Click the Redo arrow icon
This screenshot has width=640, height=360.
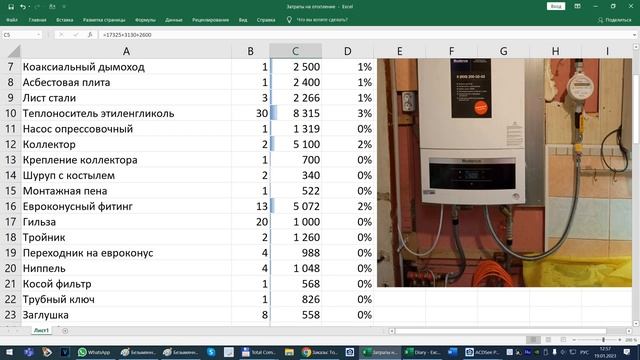tap(37, 7)
